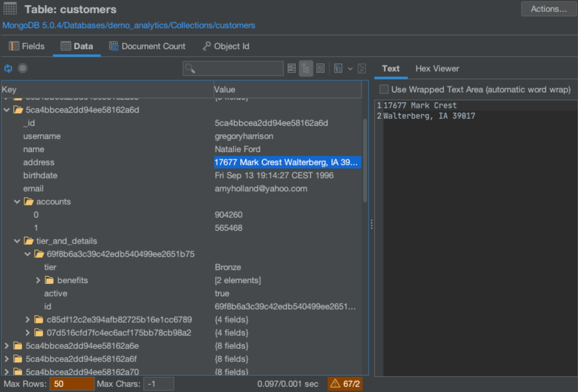Expand the benefits folder
The width and height of the screenshot is (578, 392).
coord(38,280)
